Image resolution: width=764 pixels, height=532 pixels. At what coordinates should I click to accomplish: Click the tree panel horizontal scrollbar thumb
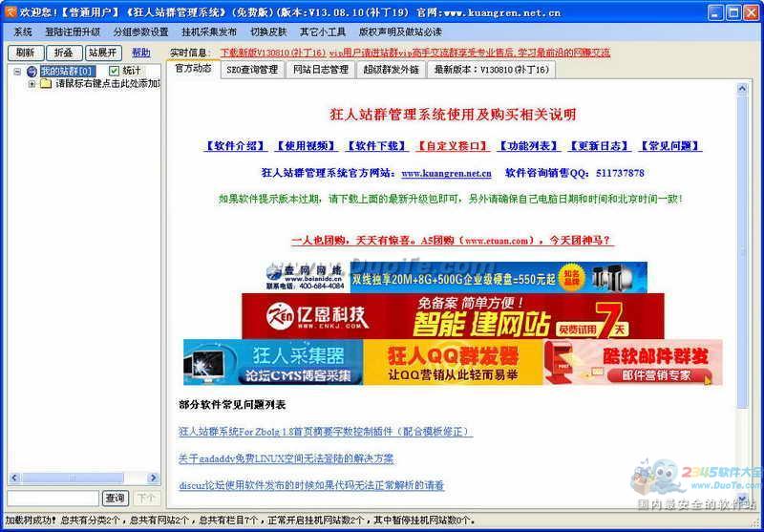point(73,478)
